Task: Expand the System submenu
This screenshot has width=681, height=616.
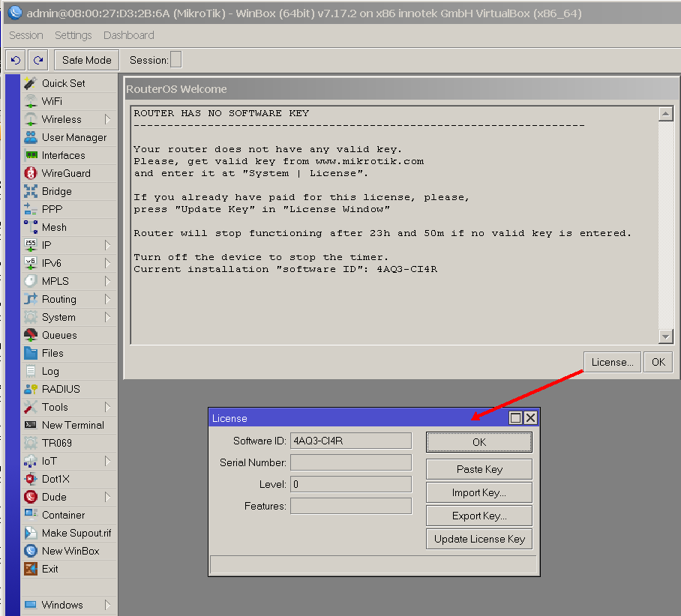Action: tap(107, 317)
